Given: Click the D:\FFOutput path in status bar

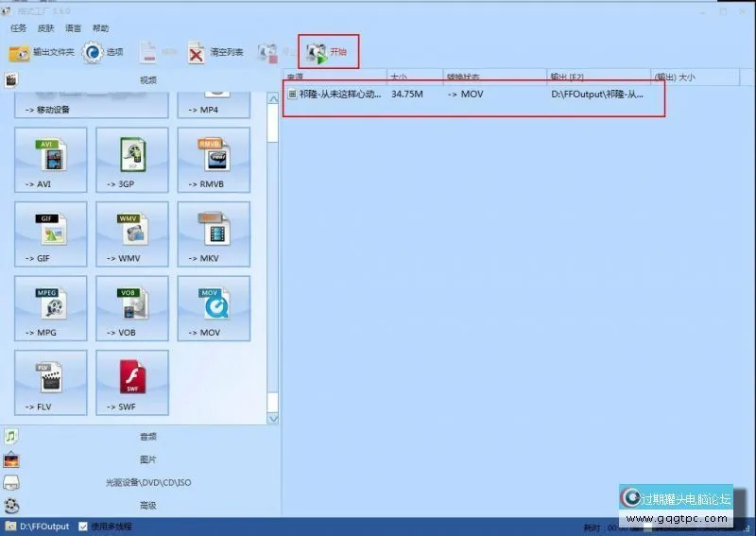Looking at the screenshot, I should [44, 527].
